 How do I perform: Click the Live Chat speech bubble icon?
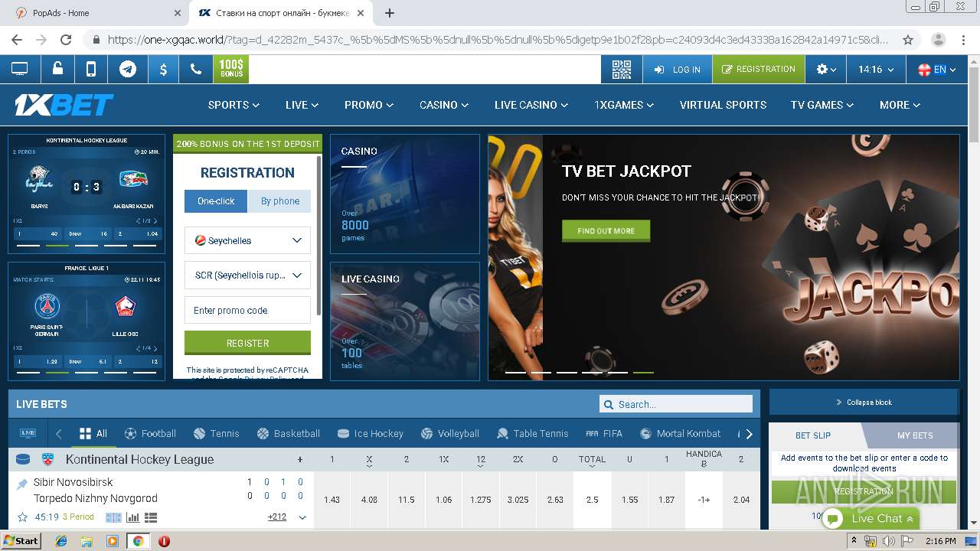pyautogui.click(x=834, y=518)
